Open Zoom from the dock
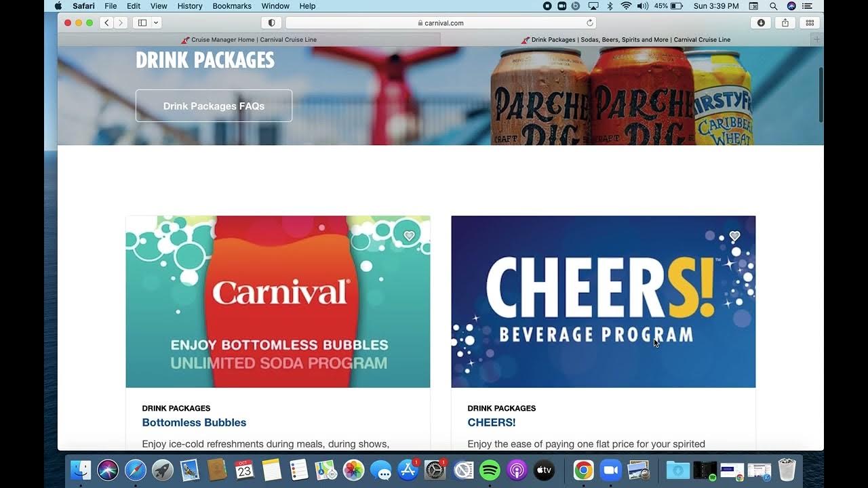The height and width of the screenshot is (488, 868). [611, 470]
